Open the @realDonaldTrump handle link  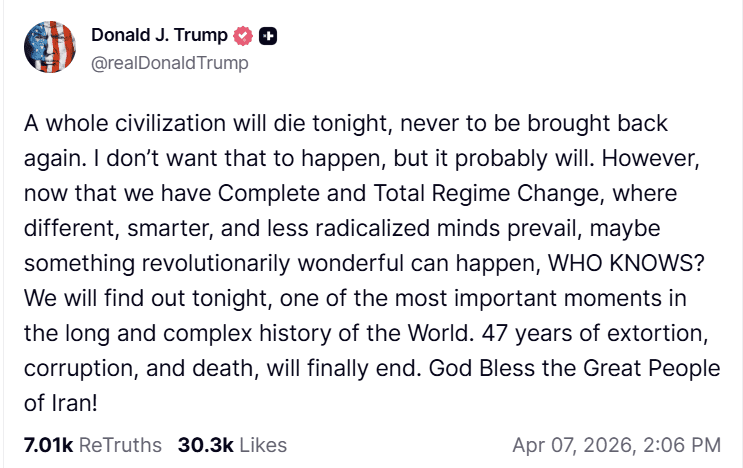pos(170,63)
